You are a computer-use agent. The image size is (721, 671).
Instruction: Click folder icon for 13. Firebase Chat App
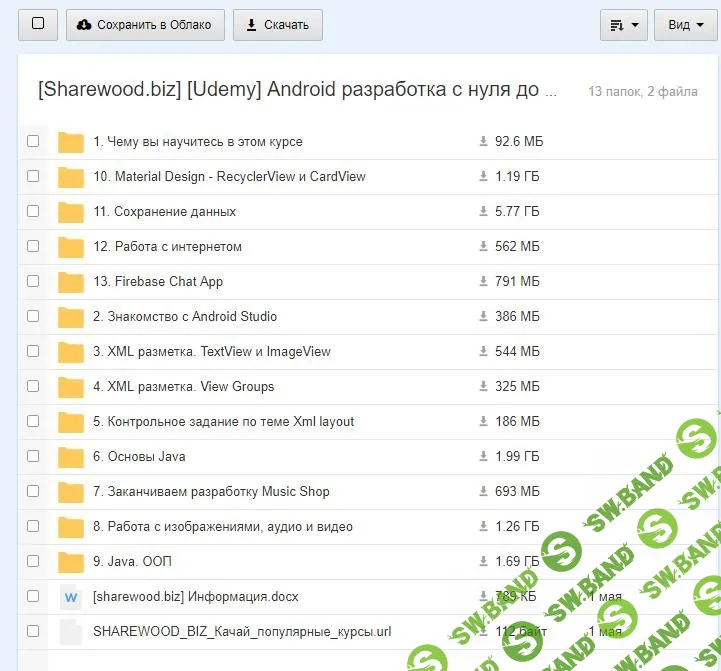pyautogui.click(x=71, y=282)
